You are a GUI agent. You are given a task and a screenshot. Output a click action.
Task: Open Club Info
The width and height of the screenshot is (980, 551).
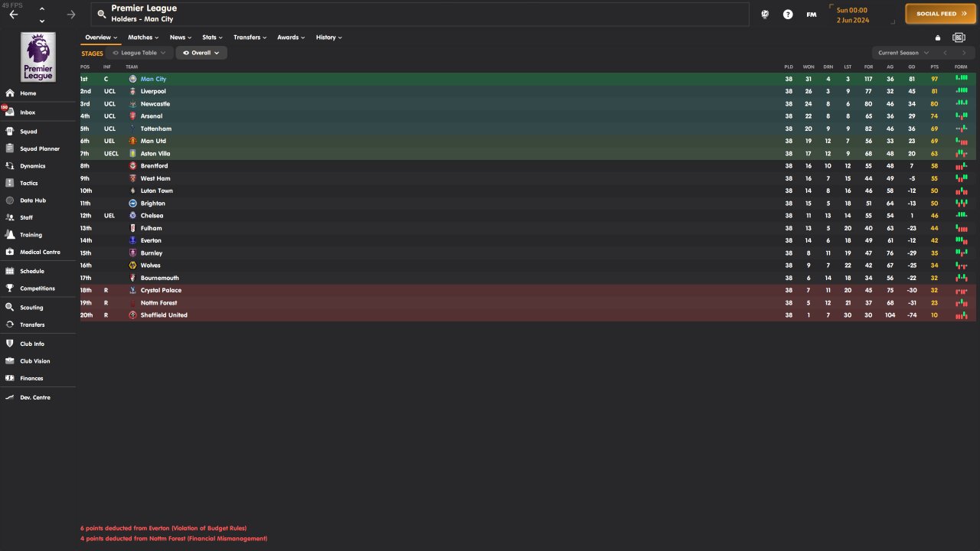pos(32,344)
